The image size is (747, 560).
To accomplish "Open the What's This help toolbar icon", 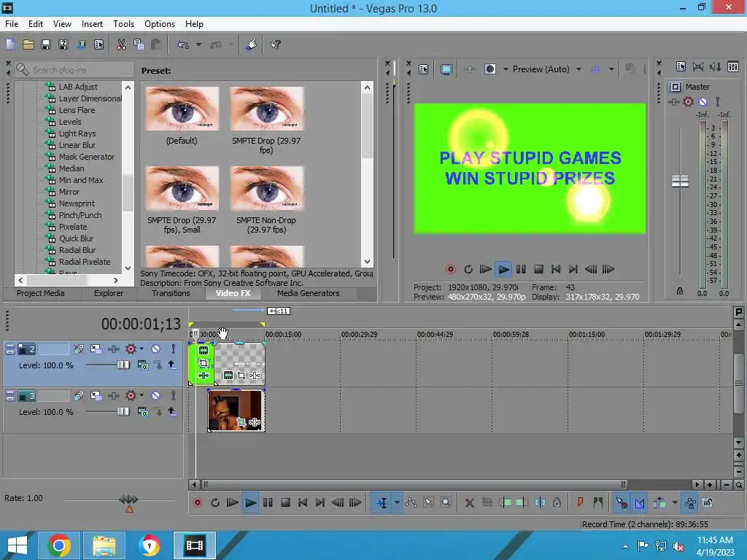I will (275, 44).
